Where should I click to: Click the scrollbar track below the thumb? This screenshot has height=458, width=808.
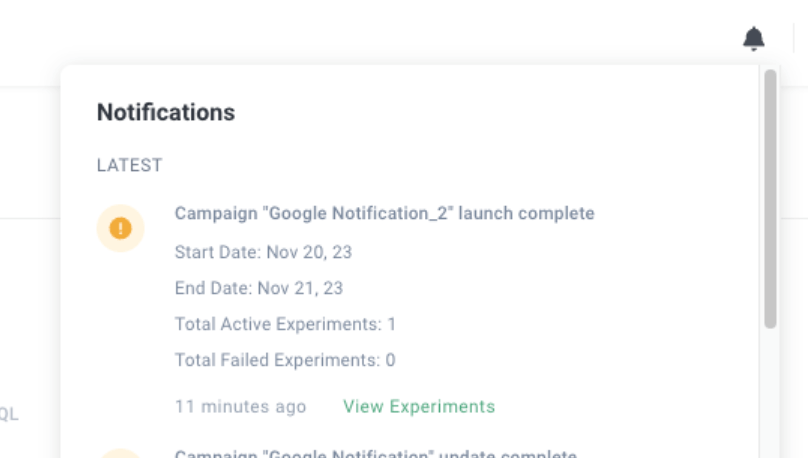(x=770, y=393)
